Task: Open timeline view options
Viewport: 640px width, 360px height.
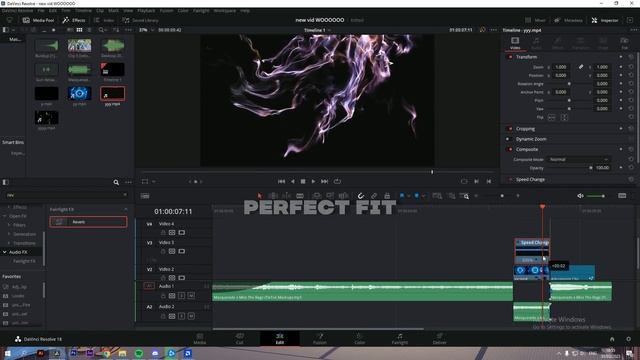Action: point(145,196)
